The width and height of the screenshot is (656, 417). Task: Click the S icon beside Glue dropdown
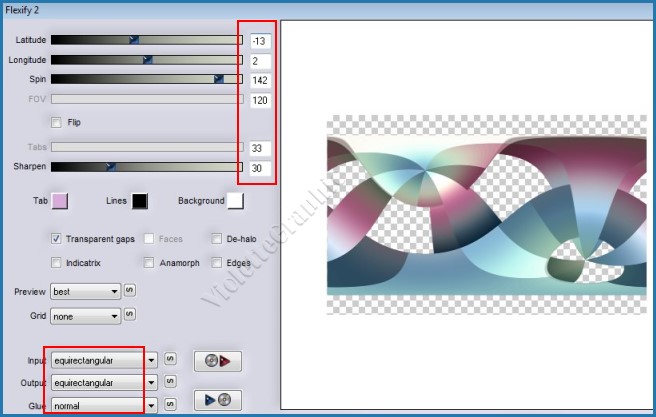tap(170, 405)
